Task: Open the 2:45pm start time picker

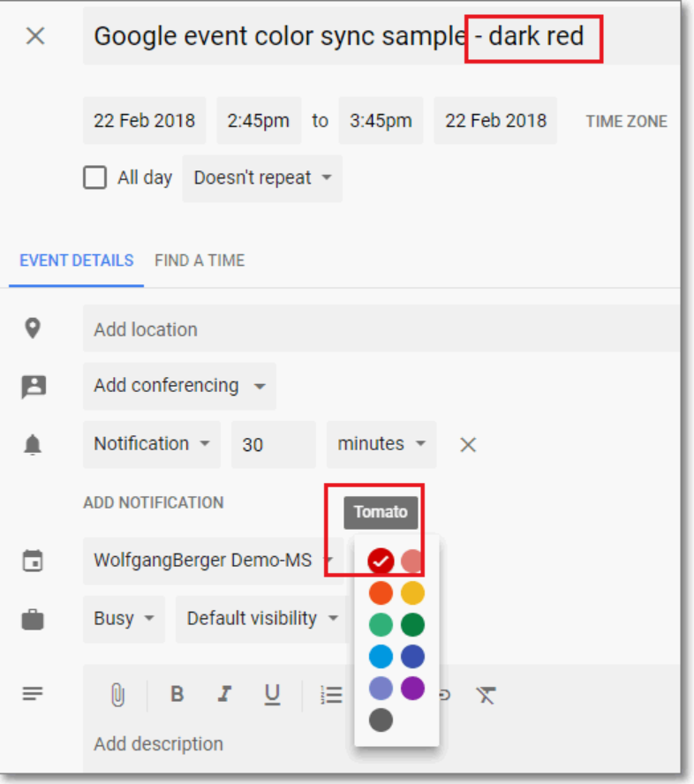Action: [259, 120]
